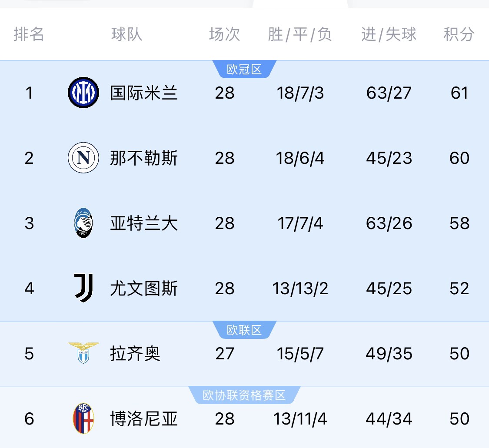Tap the 胜/平/负 column header

(x=300, y=34)
